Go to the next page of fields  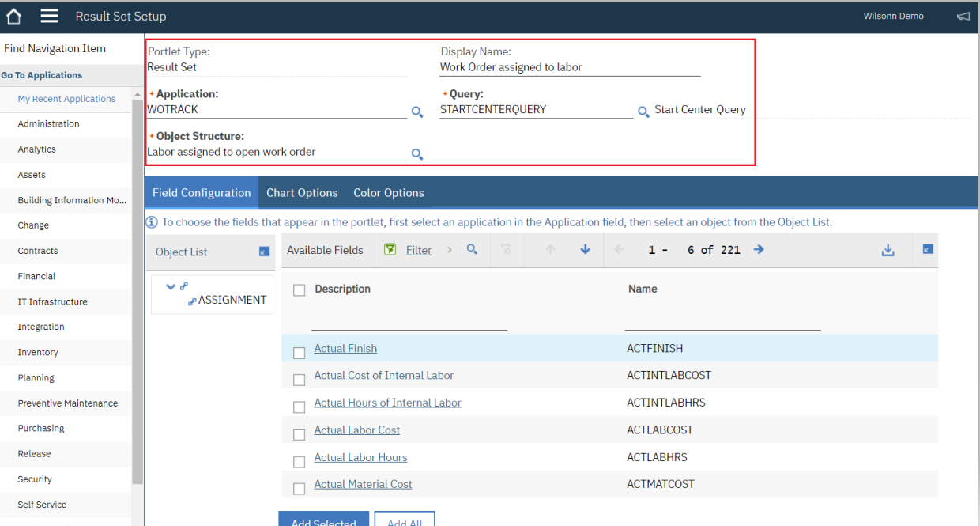point(758,249)
